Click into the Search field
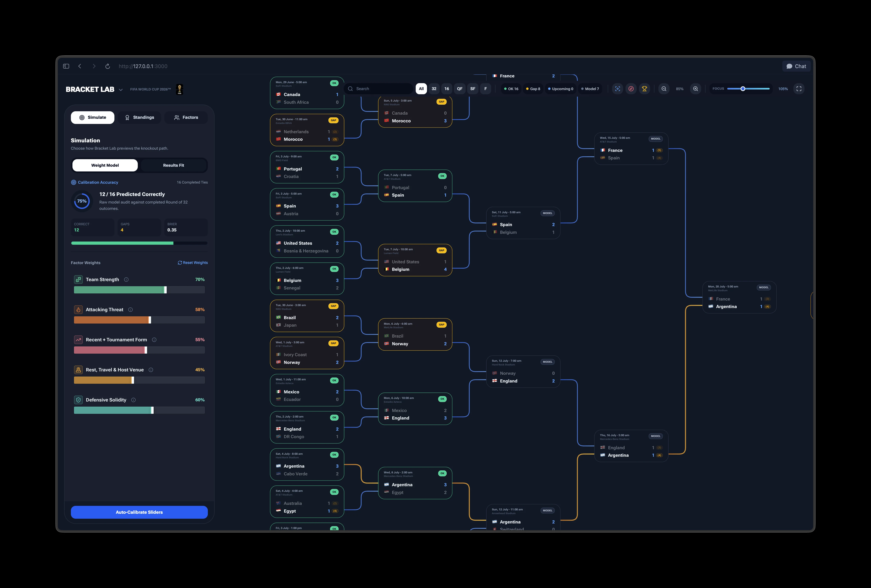 pos(378,89)
